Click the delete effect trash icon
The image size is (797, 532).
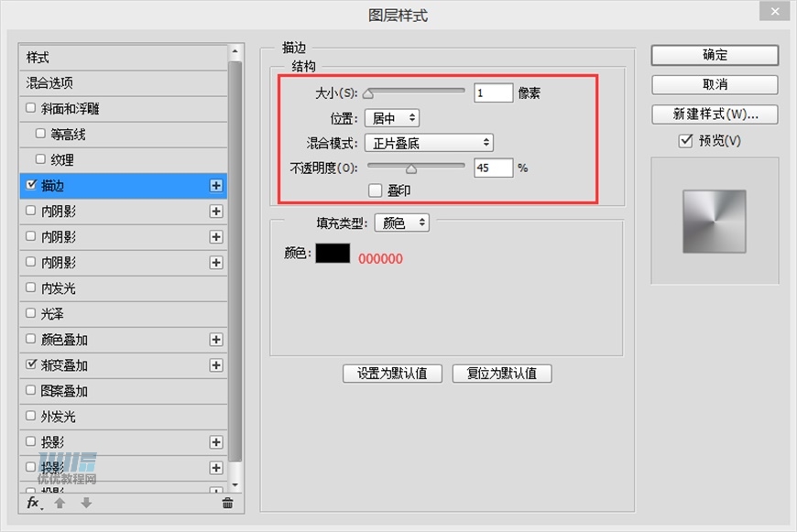click(227, 504)
